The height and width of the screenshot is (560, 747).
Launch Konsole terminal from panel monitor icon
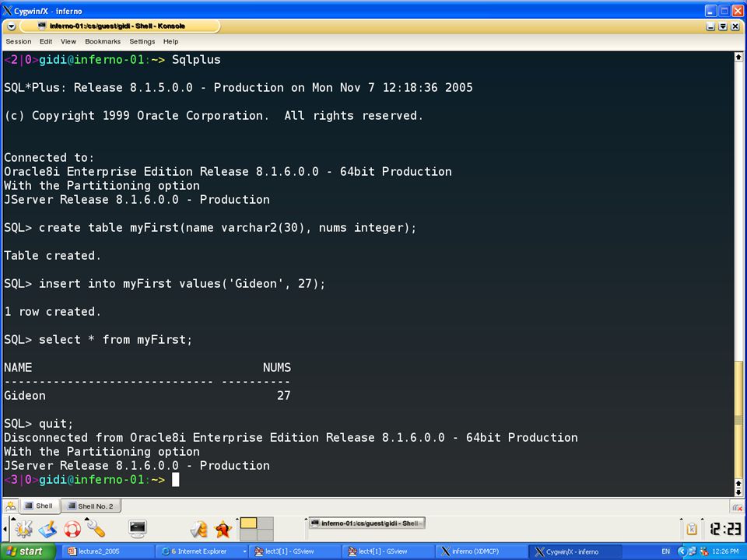tap(138, 529)
